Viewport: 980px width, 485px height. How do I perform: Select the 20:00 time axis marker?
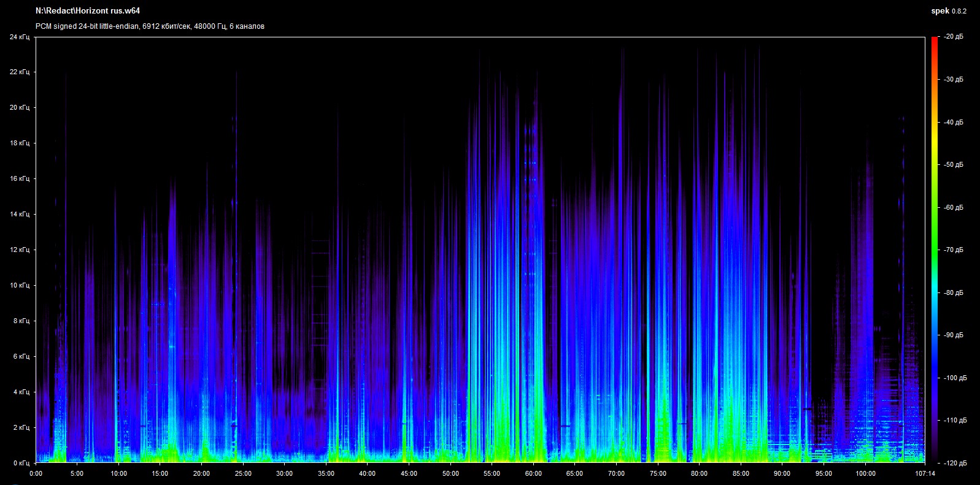coord(201,473)
